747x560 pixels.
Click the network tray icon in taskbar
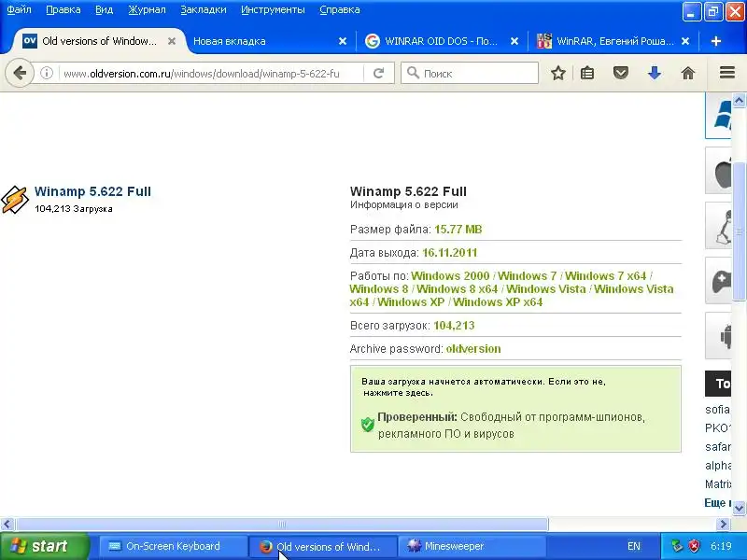point(677,546)
